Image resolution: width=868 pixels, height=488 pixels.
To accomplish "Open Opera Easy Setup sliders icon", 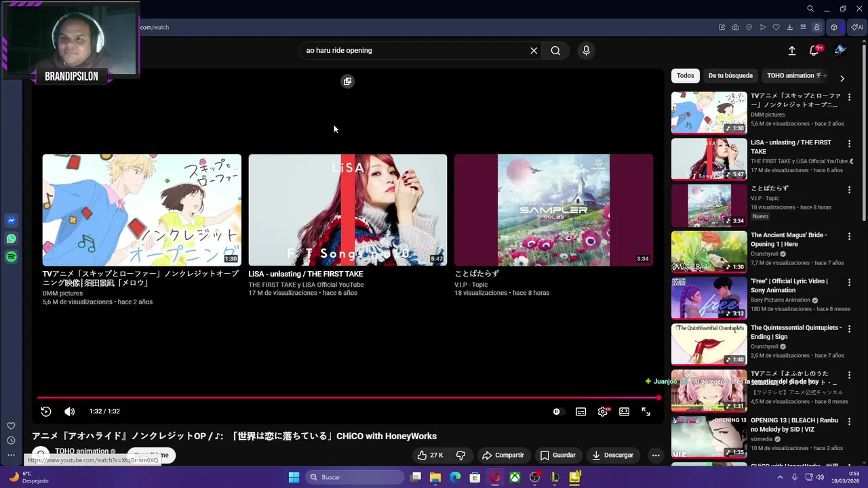I will (x=803, y=27).
